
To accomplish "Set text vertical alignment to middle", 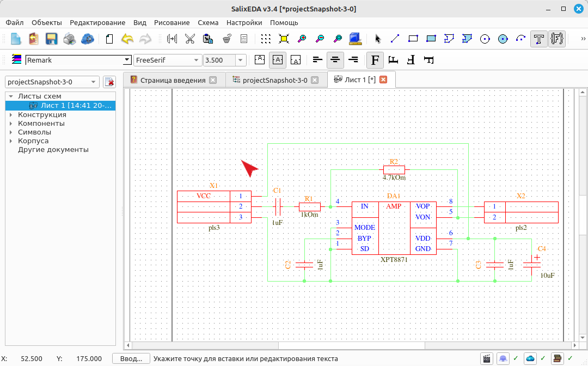I will tap(278, 60).
